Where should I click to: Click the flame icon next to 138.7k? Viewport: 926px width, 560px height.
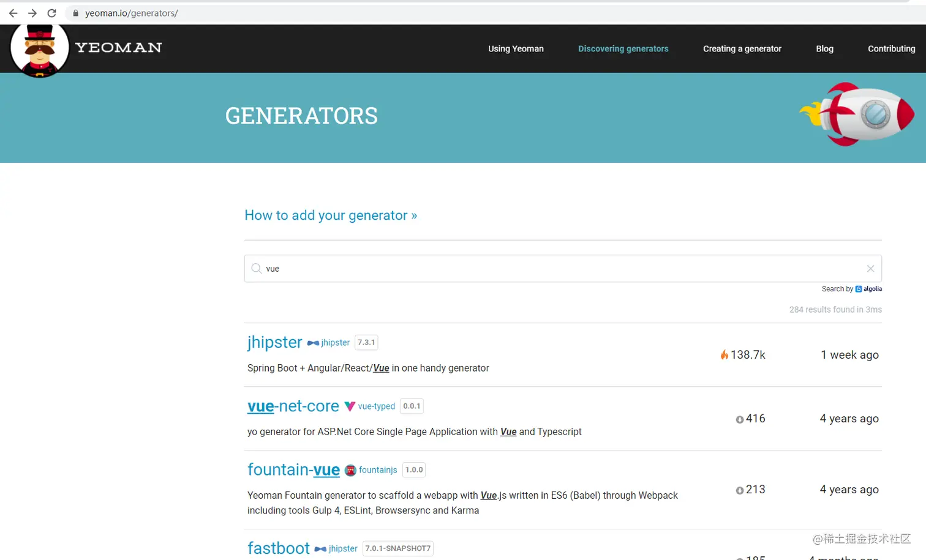(725, 355)
